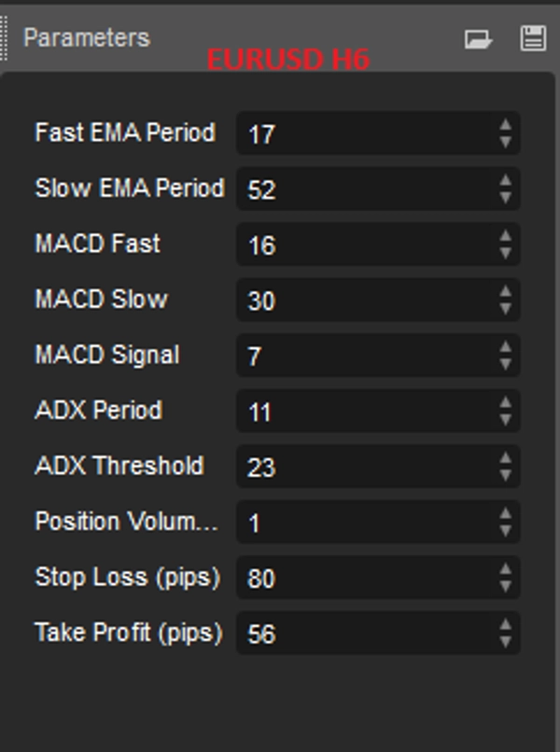Focus the MACD Signal input box

(364, 355)
